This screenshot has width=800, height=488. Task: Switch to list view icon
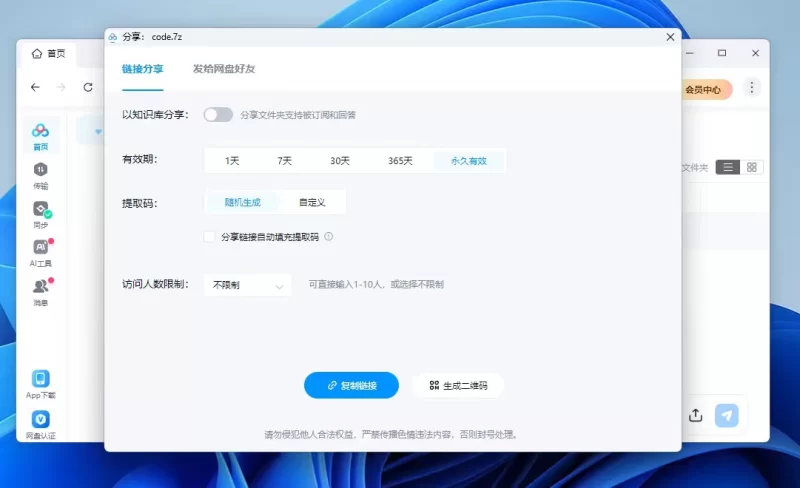728,167
